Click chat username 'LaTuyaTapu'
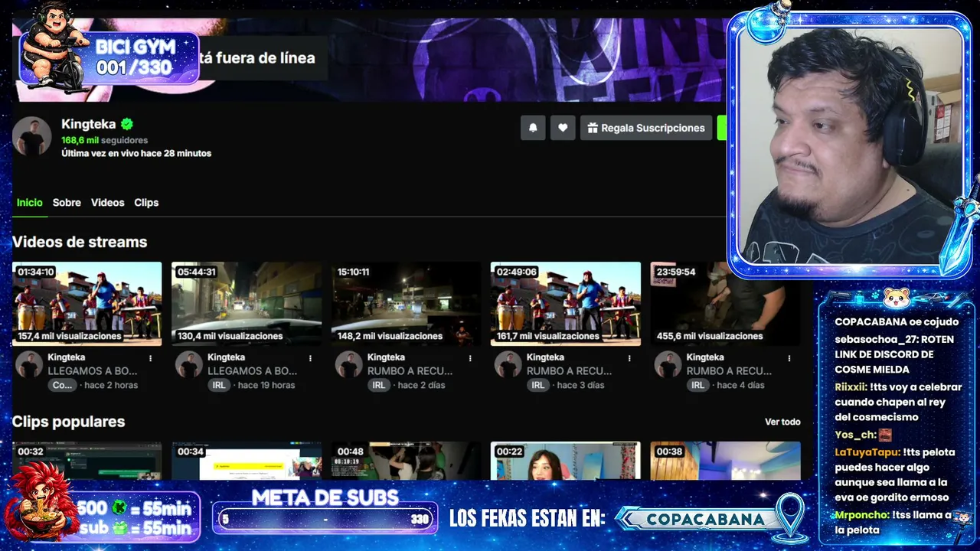Viewport: 980px width, 551px height. pos(867,452)
